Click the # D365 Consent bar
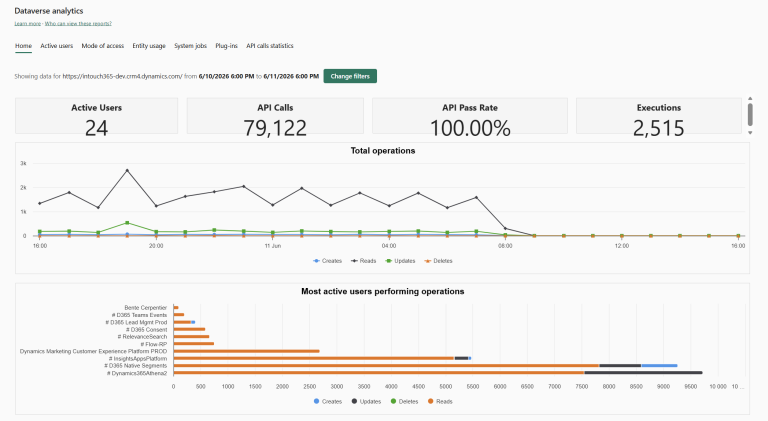 click(x=189, y=329)
